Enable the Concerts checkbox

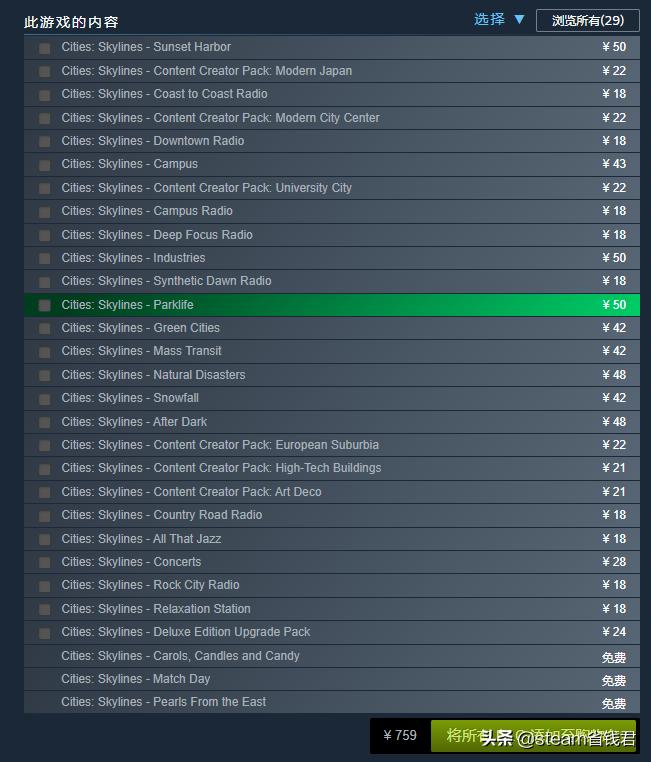(44, 563)
